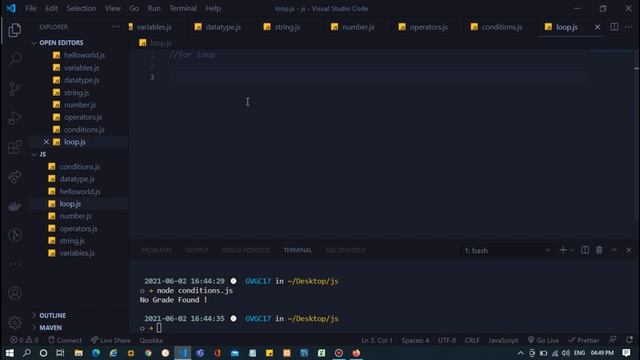Open Run and Debug view
640x360 pixels.
[x=15, y=118]
